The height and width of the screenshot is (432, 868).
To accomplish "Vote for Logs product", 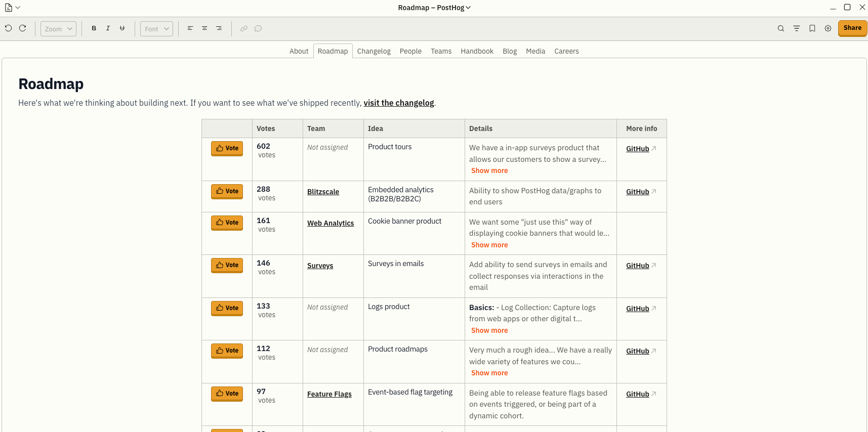I will click(x=227, y=308).
